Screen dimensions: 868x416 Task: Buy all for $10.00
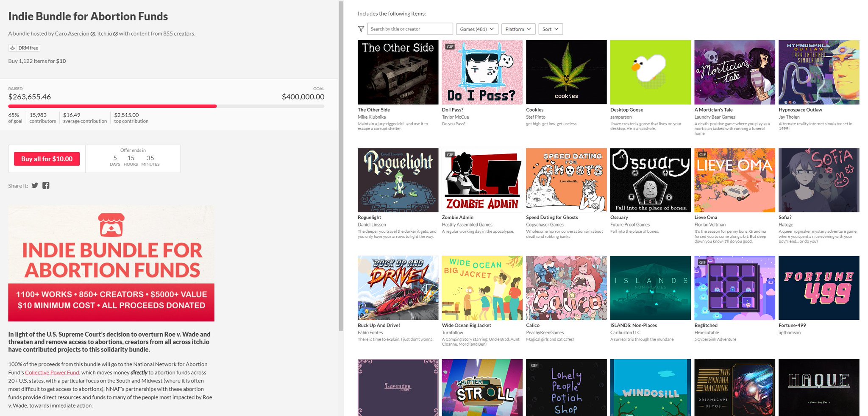point(47,159)
